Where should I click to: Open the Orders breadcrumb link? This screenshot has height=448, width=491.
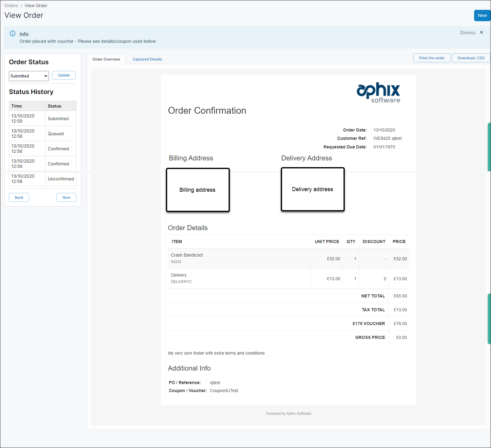point(11,6)
